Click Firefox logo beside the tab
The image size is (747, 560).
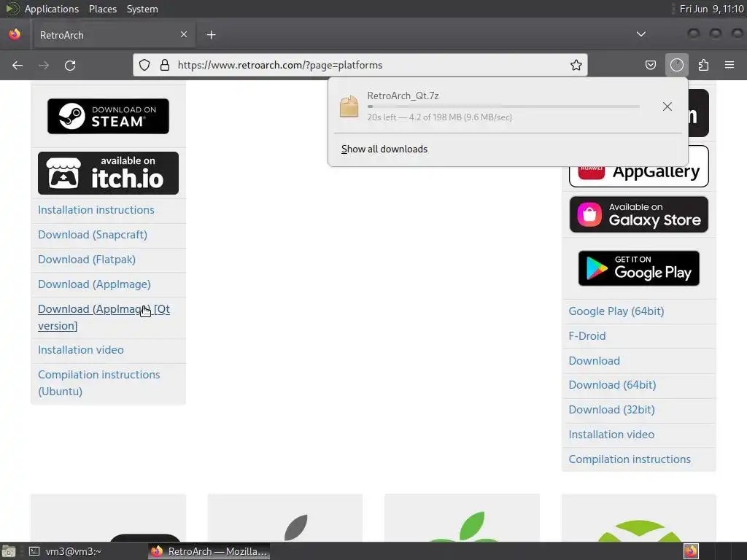pos(15,34)
